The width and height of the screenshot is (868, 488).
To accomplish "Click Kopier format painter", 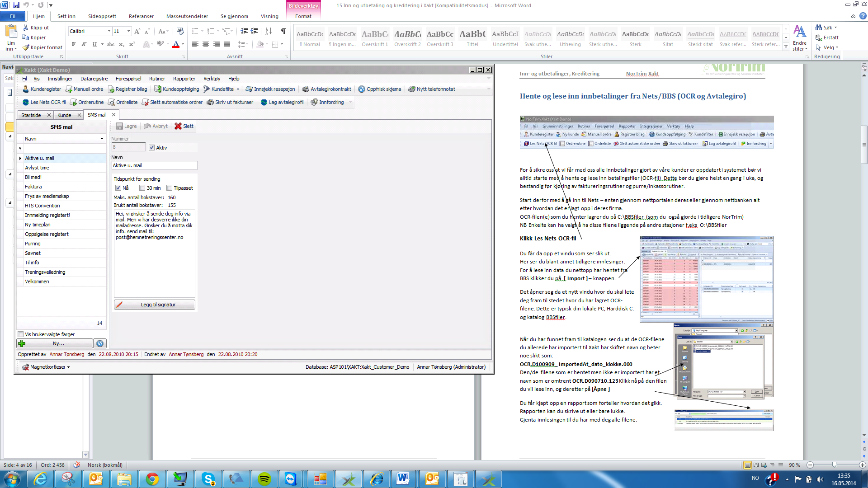I will tap(42, 47).
